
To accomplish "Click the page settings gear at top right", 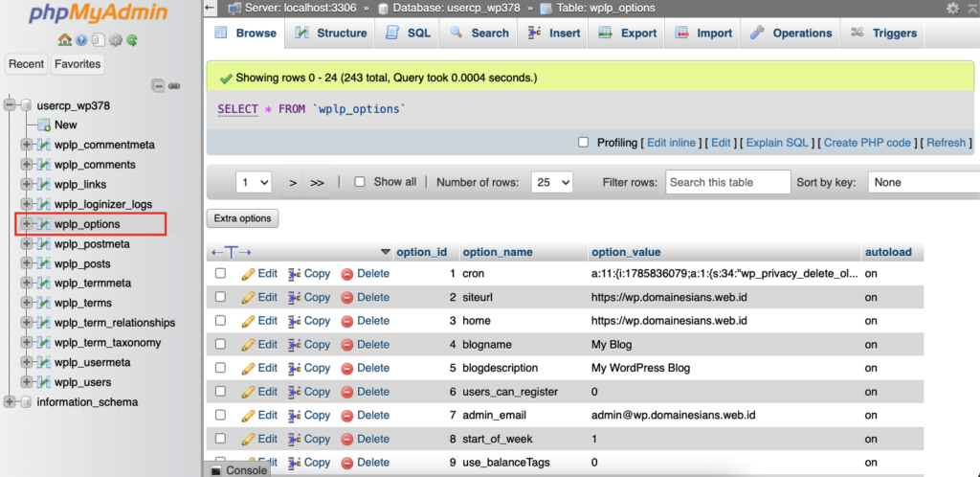I will (952, 8).
